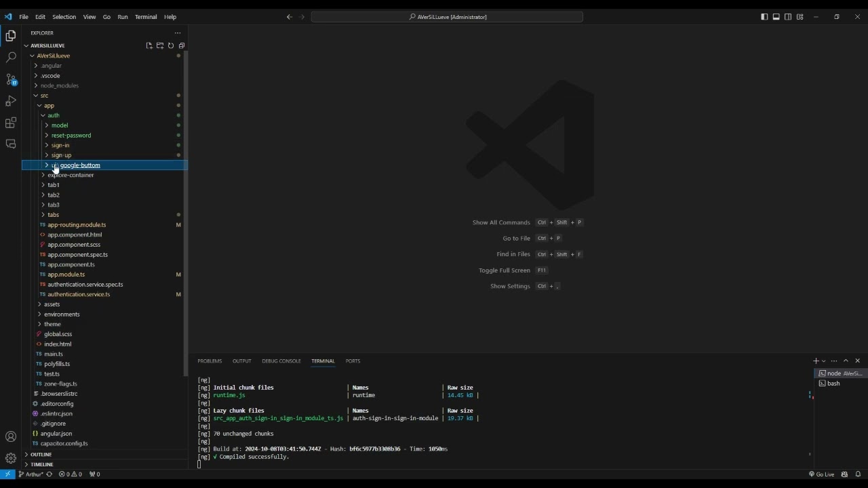The width and height of the screenshot is (868, 488).
Task: Toggle primary side bar visibility
Action: pyautogui.click(x=764, y=17)
